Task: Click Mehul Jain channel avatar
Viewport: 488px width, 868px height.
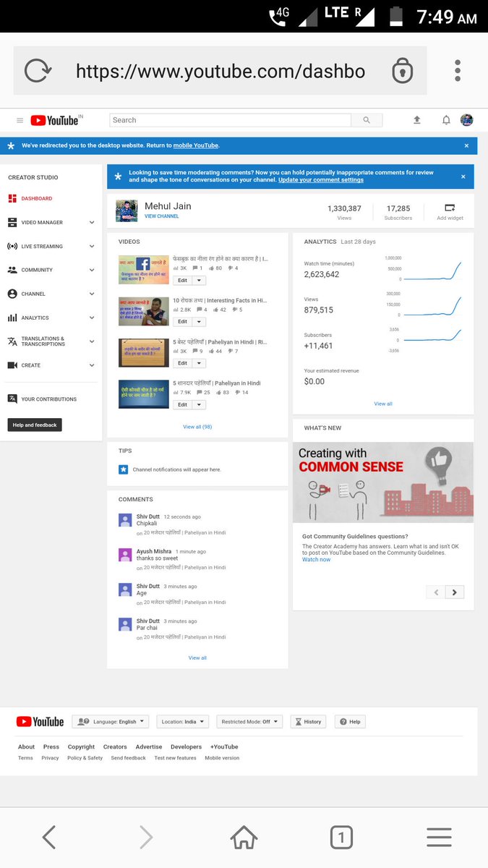Action: tap(127, 210)
